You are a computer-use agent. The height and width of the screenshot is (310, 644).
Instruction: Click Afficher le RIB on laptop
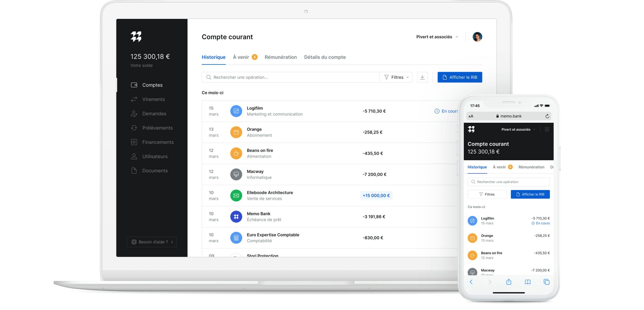pos(460,77)
